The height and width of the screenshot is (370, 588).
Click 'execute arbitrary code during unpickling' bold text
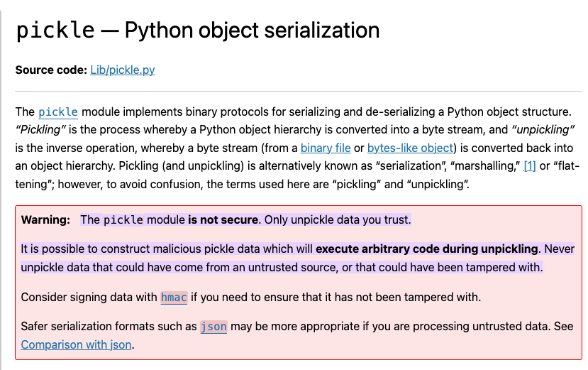coord(428,249)
